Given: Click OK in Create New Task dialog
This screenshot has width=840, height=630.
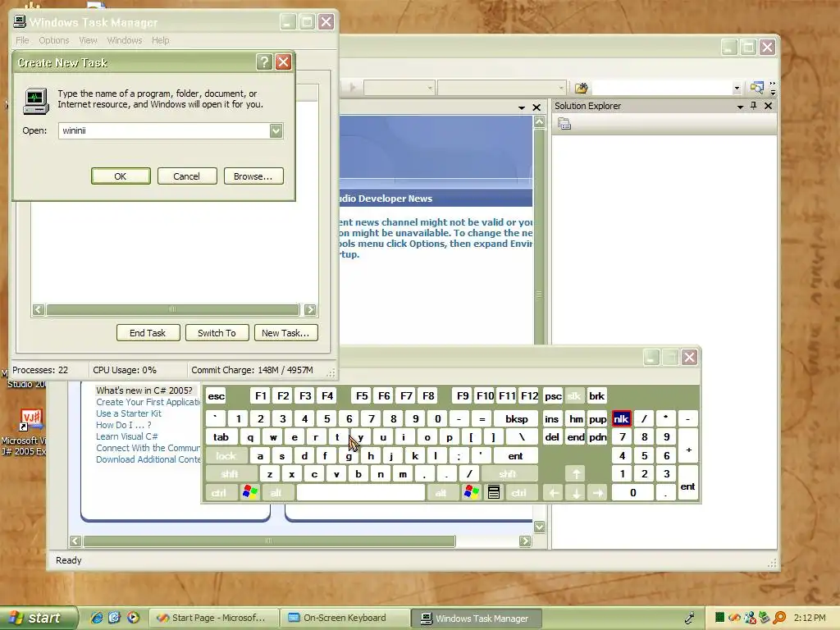Looking at the screenshot, I should click(x=121, y=176).
